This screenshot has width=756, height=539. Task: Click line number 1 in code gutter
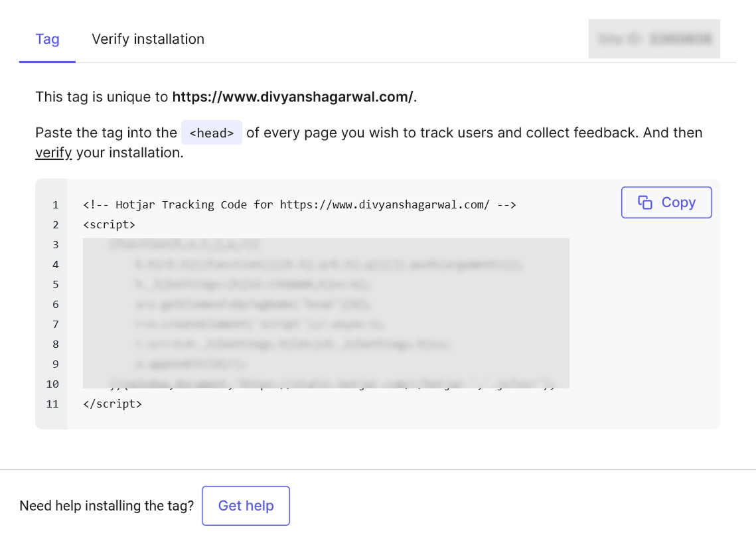point(56,205)
